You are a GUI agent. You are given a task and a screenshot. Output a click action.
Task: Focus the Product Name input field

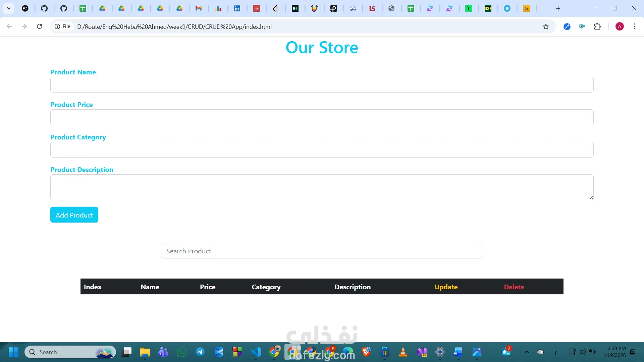click(322, 85)
